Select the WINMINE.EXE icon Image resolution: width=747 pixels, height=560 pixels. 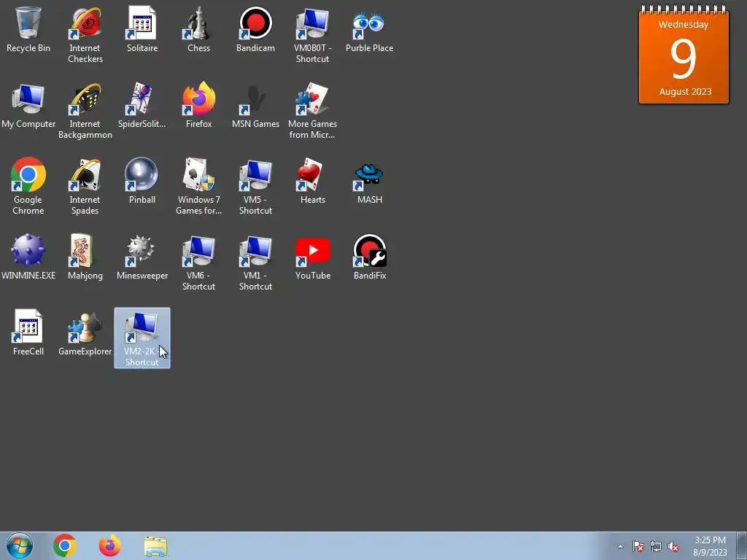(28, 257)
